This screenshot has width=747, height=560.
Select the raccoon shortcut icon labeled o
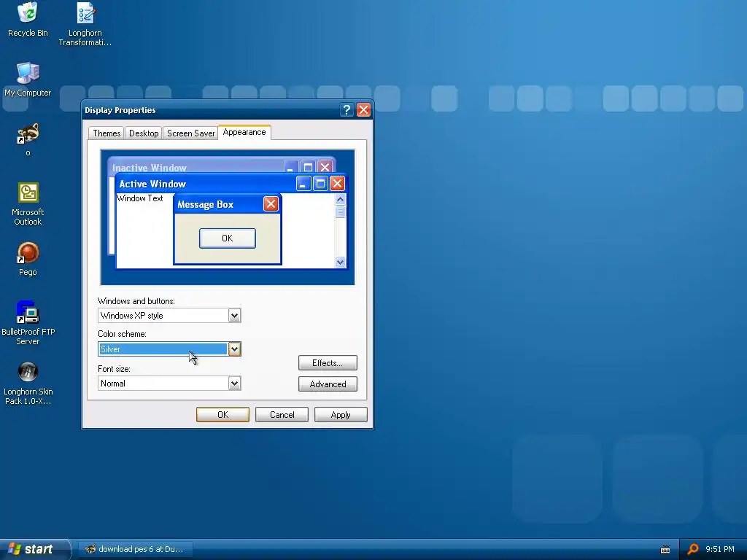coord(28,139)
